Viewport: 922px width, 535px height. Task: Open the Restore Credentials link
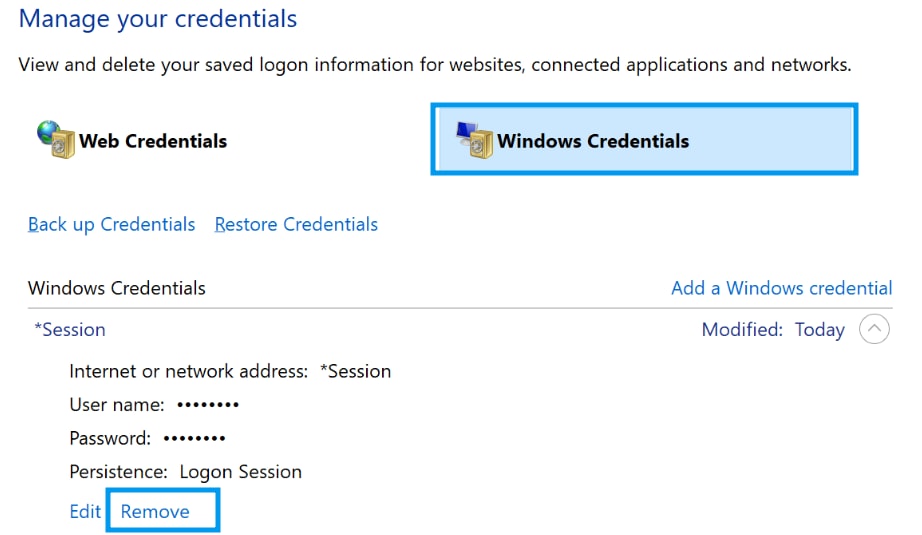pyautogui.click(x=296, y=224)
